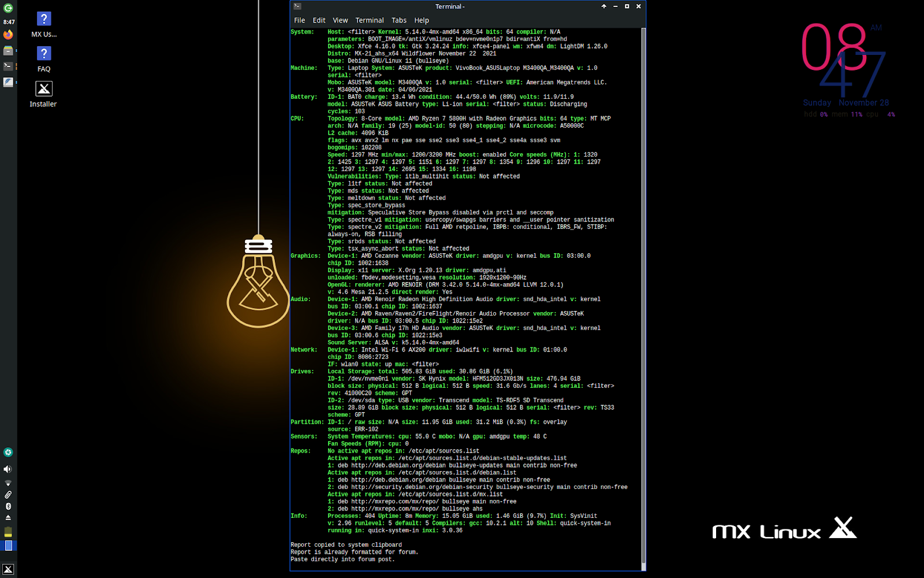Open the Tabs menu in Terminal

click(x=399, y=20)
